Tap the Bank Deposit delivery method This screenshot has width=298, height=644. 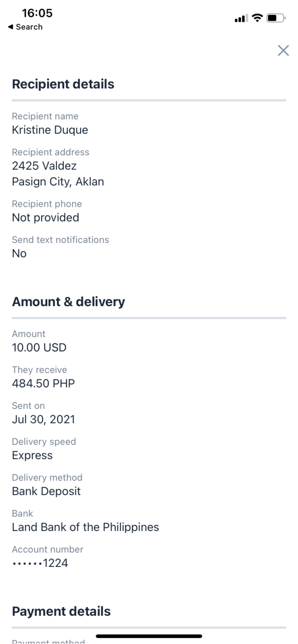click(x=46, y=491)
